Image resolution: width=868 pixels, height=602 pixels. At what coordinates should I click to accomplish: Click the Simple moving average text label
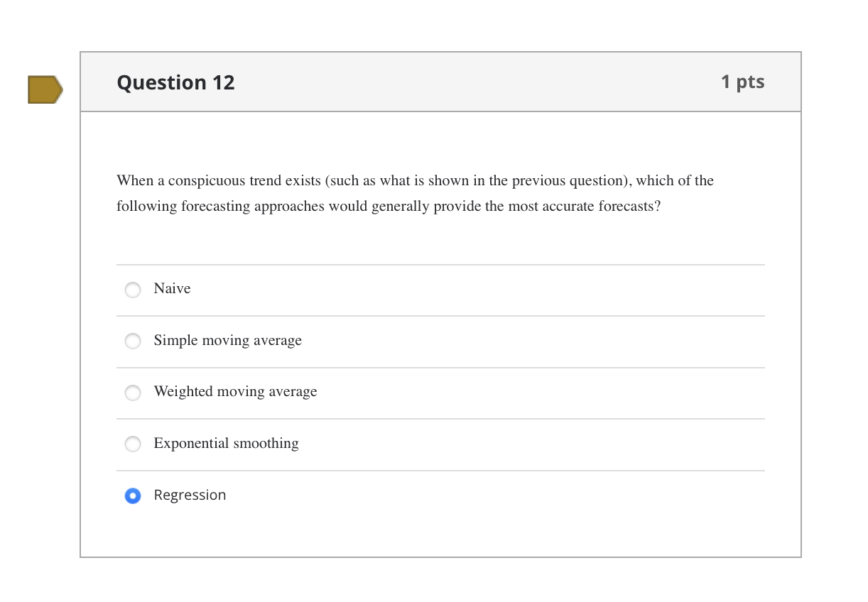(227, 341)
